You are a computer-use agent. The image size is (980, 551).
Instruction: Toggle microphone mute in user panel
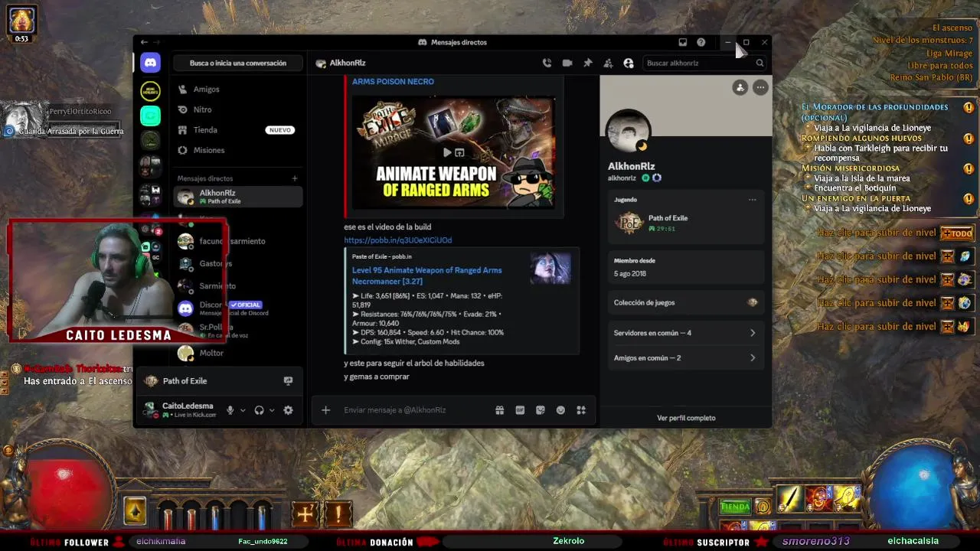(x=230, y=410)
